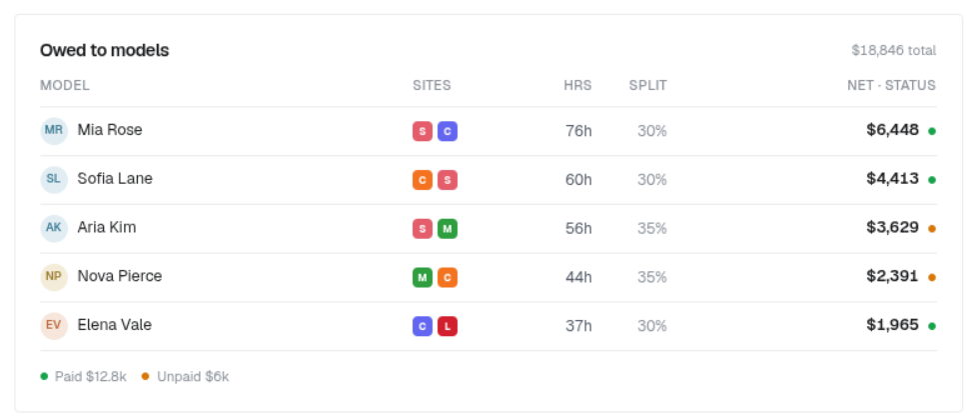Click the orange C site badge for Sofia Lane
Viewport: 980px width, 420px height.
tap(423, 180)
